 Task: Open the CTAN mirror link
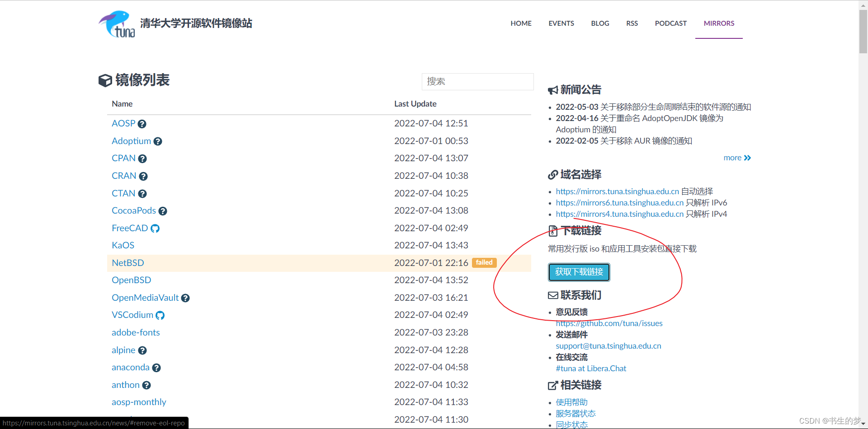point(123,193)
